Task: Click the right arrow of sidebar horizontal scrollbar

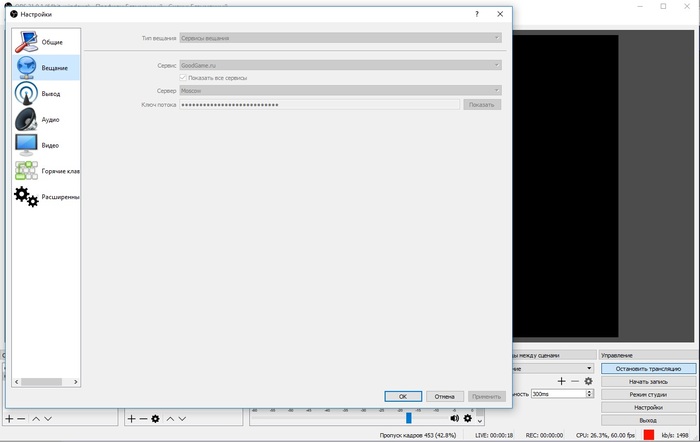Action: tap(75, 382)
